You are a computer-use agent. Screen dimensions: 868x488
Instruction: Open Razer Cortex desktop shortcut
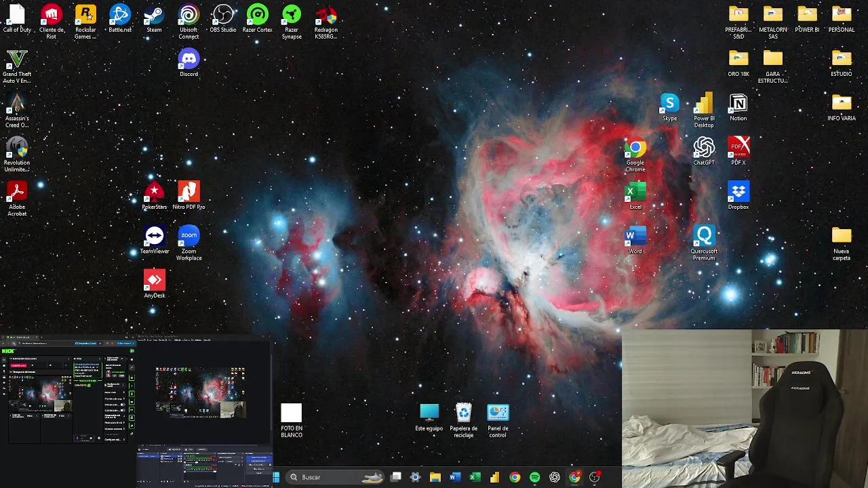pos(258,20)
